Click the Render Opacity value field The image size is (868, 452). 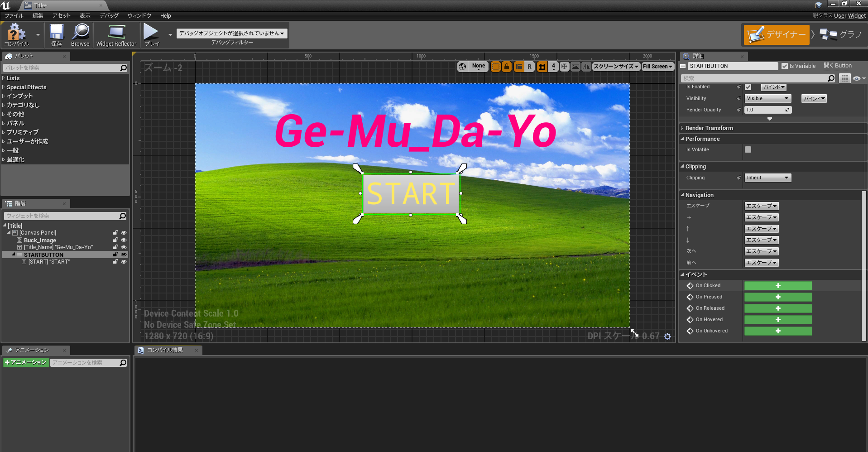[x=765, y=110]
